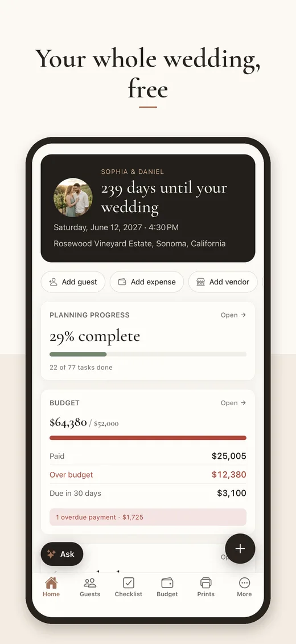Screen dimensions: 296x644
Task: Tap the Add expense chip
Action: point(147,282)
